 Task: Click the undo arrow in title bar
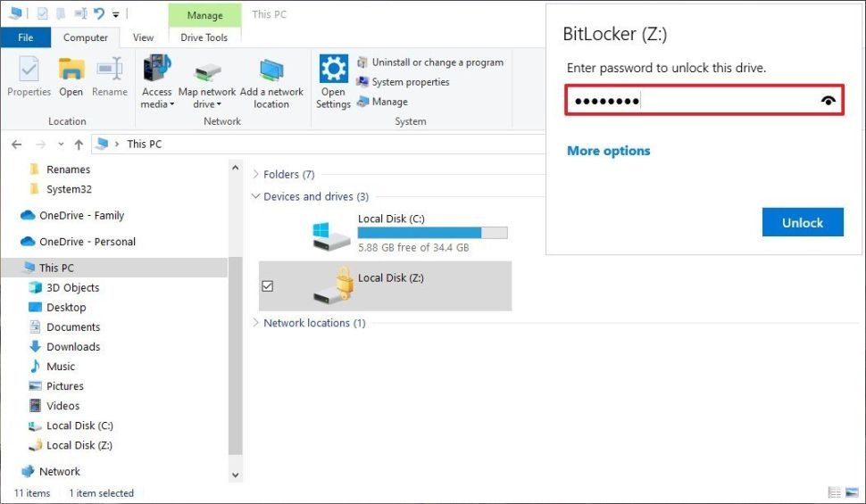(99, 13)
